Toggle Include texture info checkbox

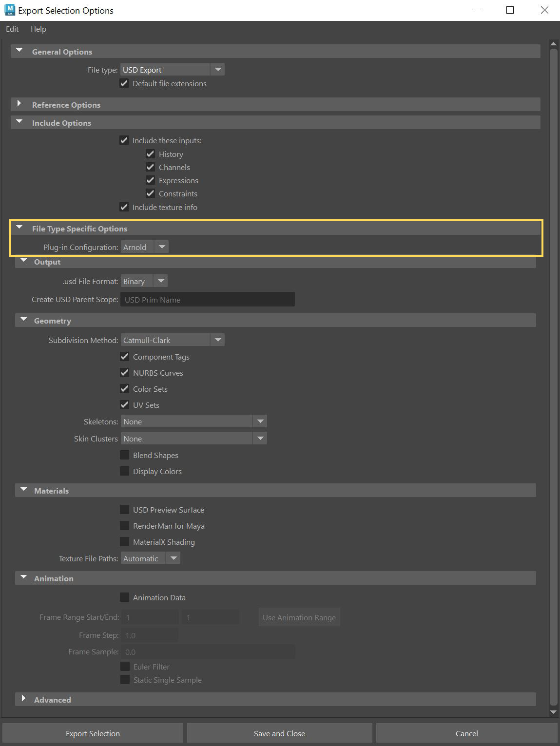(124, 207)
